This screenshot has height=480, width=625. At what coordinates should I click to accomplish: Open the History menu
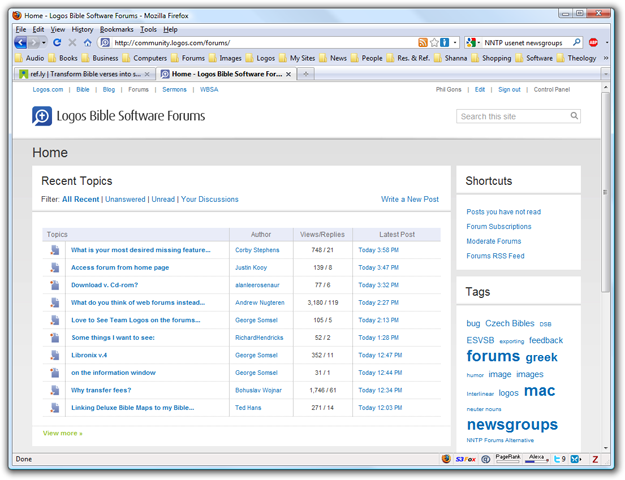(82, 30)
